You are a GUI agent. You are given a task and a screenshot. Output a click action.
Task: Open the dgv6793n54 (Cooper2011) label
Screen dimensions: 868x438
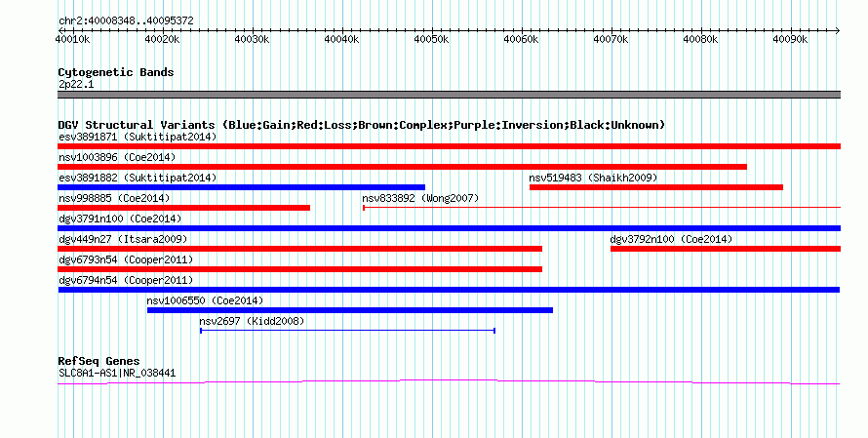pos(126,259)
